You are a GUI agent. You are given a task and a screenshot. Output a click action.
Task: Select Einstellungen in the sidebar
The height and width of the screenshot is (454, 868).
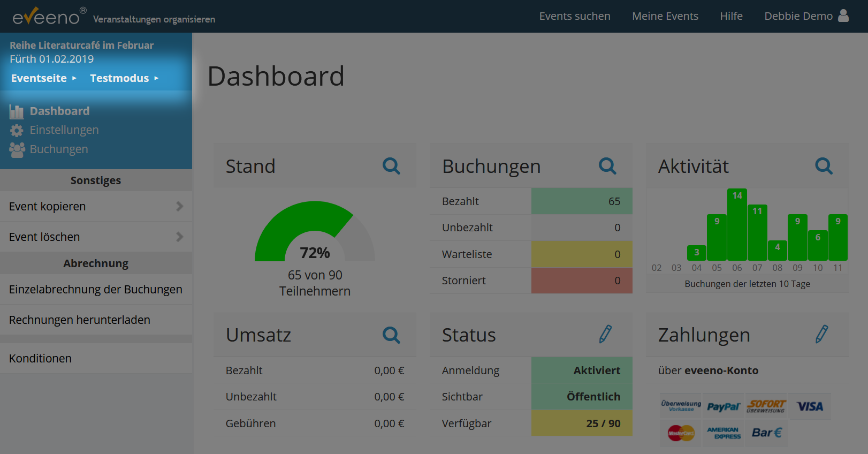coord(64,130)
